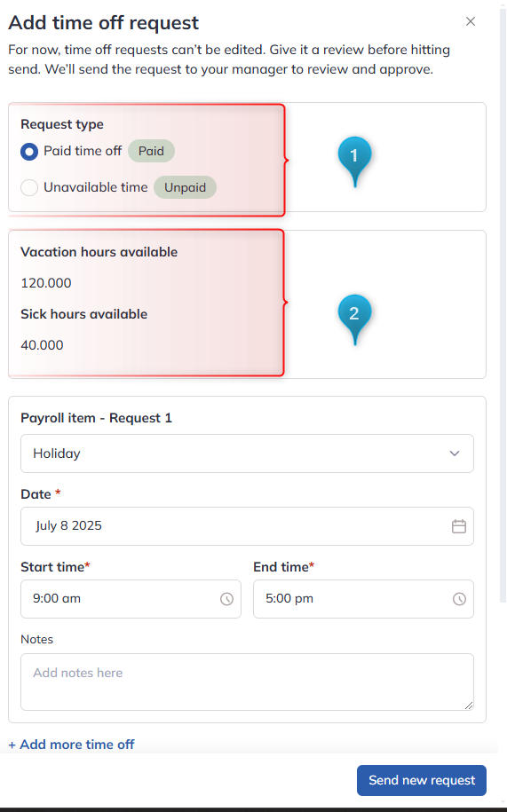Screen dimensions: 507x812
Task: Click Send new request button
Action: [422, 780]
